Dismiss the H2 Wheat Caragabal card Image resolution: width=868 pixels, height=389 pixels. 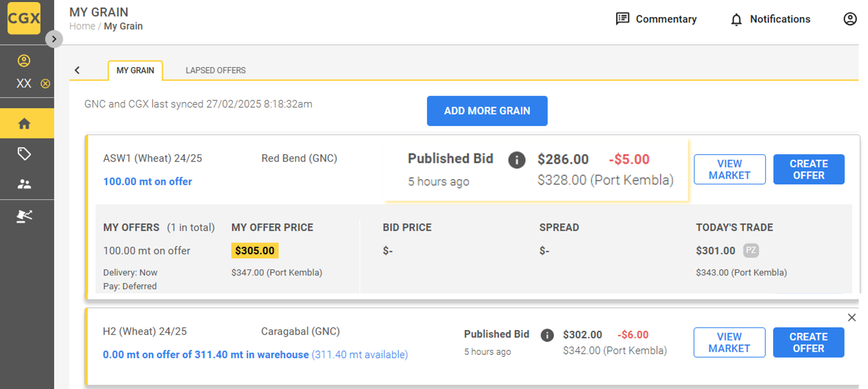click(851, 317)
